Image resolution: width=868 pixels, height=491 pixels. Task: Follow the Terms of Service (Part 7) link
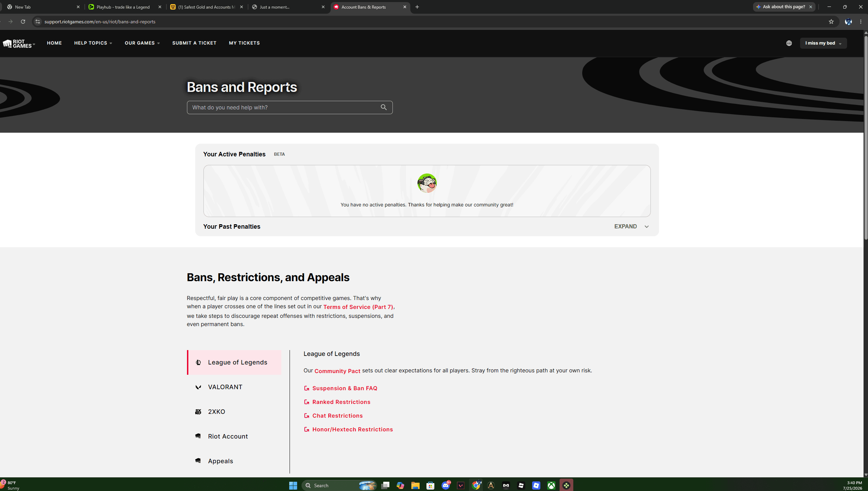coord(358,307)
